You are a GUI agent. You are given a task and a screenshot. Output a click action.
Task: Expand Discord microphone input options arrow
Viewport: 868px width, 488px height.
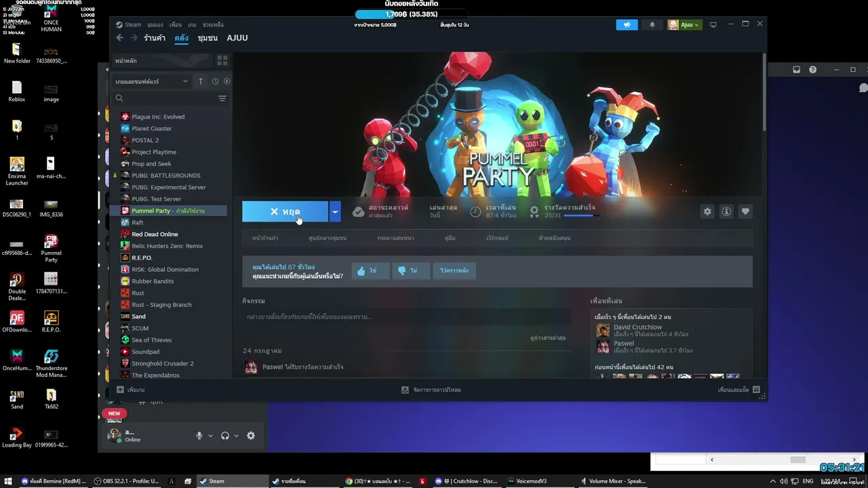pyautogui.click(x=210, y=436)
